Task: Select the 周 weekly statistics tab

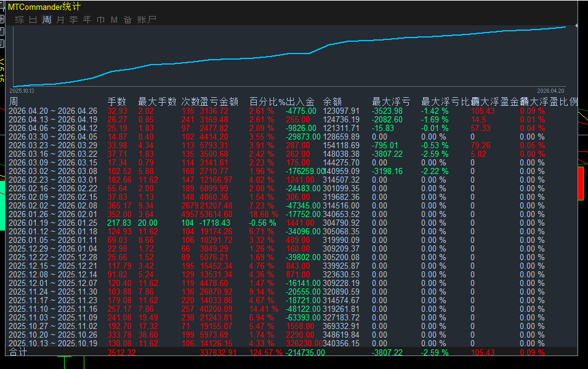Action: [x=47, y=20]
